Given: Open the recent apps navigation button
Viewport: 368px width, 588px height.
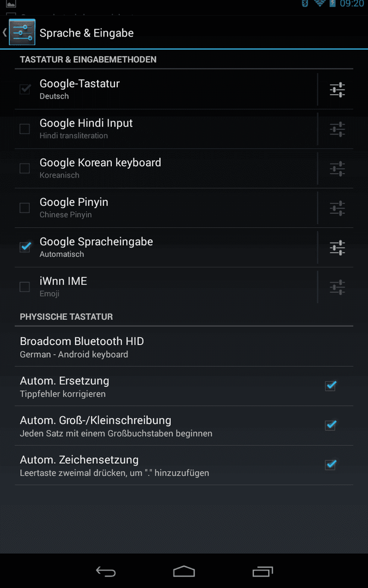Looking at the screenshot, I should pyautogui.click(x=262, y=572).
